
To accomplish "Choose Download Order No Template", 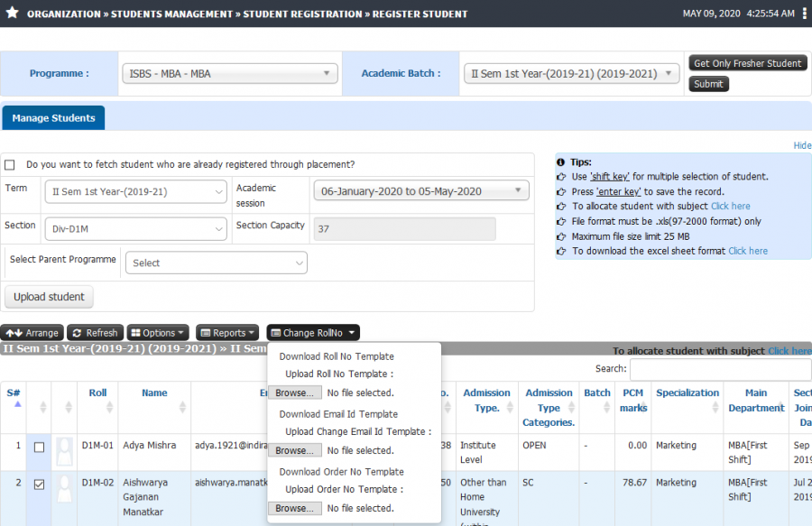I will click(x=342, y=472).
